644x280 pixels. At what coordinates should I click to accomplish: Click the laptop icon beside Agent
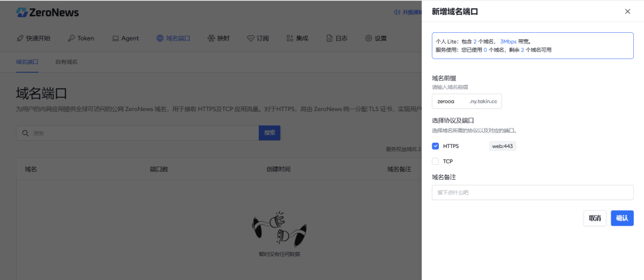click(x=116, y=38)
